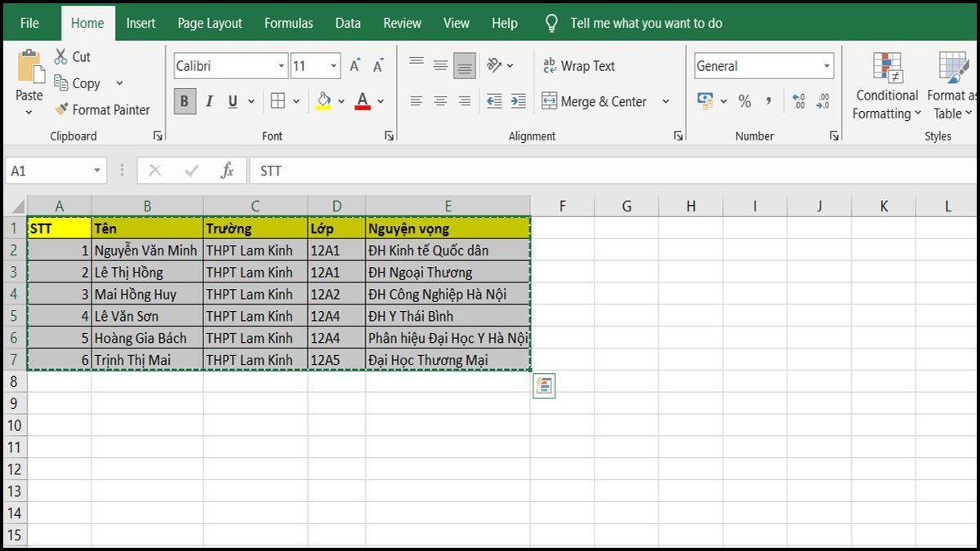Switch to the Insert tab
The image size is (980, 551).
click(x=140, y=23)
